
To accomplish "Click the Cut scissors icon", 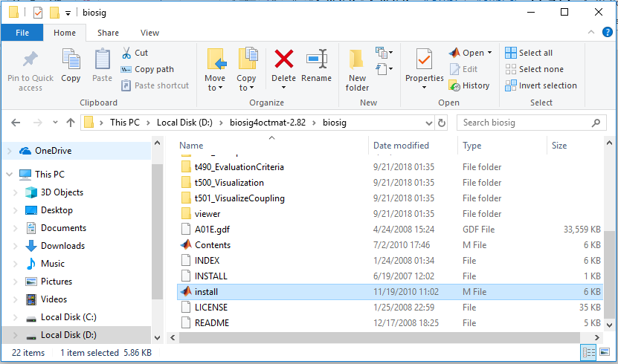I will coord(126,53).
